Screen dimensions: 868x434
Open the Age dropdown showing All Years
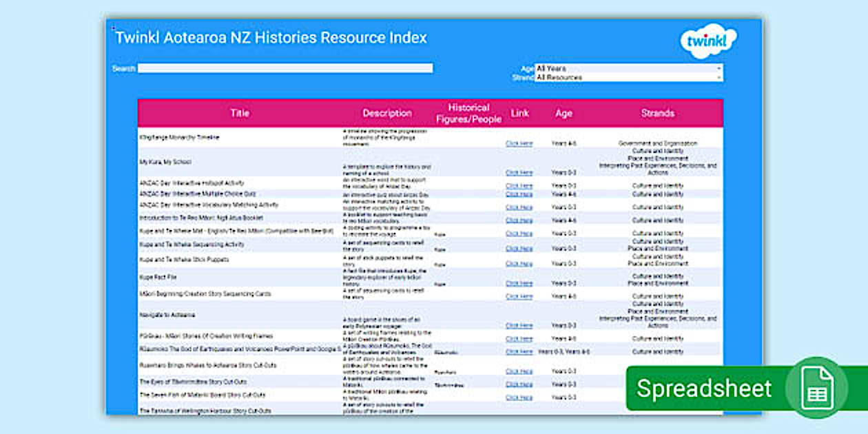(x=627, y=68)
